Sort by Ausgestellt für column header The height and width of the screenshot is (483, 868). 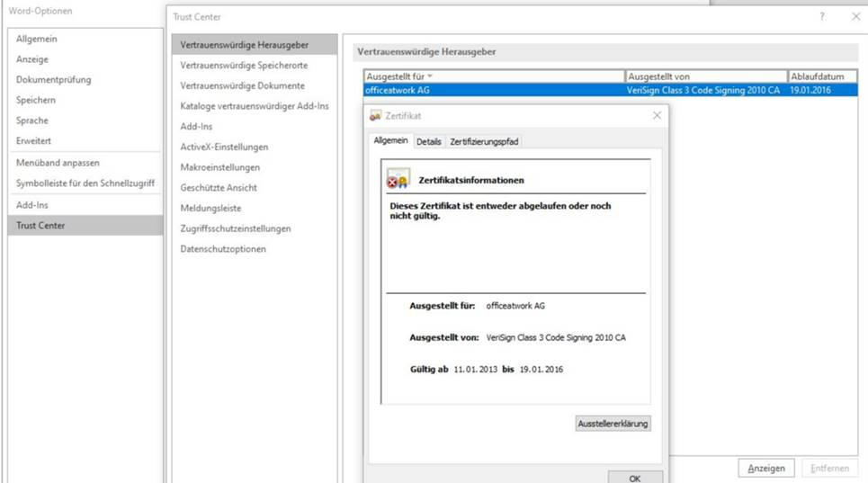pos(494,76)
